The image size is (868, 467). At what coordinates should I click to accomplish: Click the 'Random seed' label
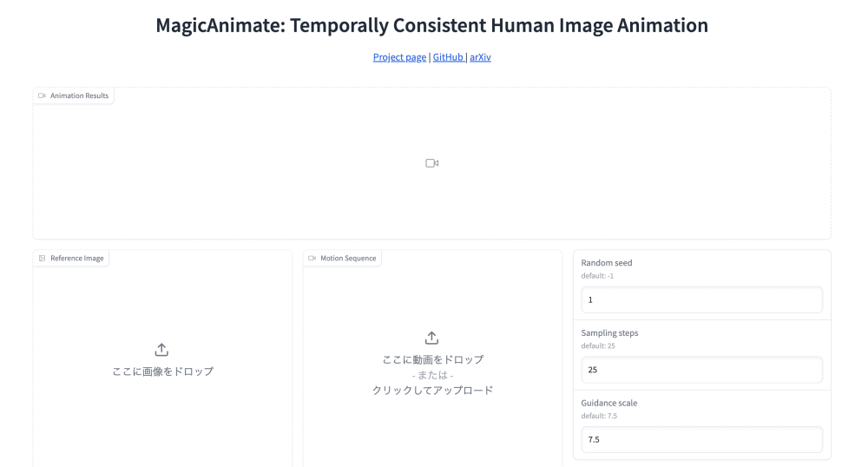(x=606, y=263)
